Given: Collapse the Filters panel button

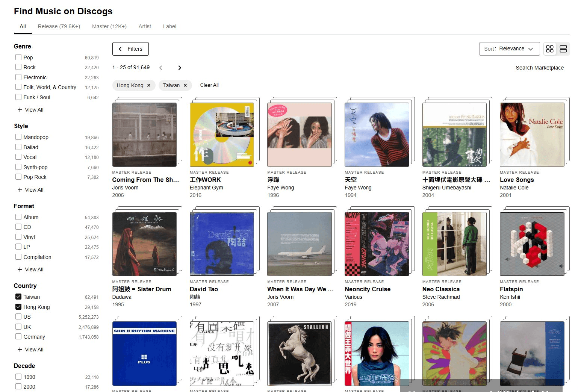Looking at the screenshot, I should pos(130,49).
